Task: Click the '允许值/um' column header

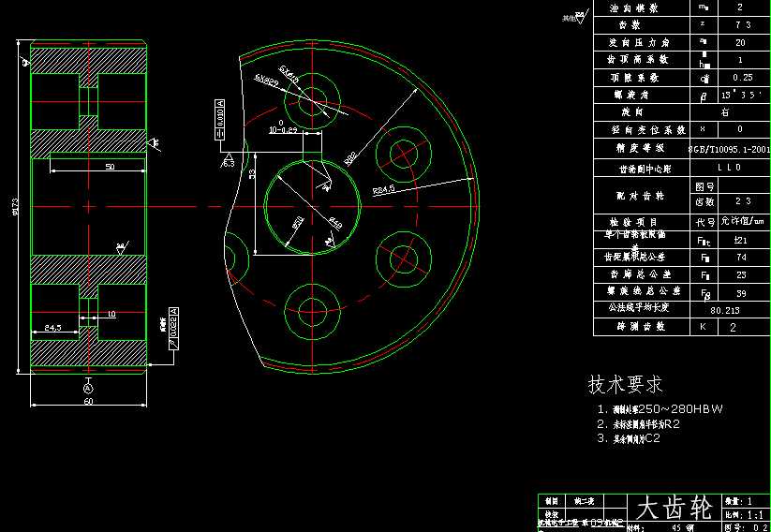Action: pyautogui.click(x=744, y=221)
